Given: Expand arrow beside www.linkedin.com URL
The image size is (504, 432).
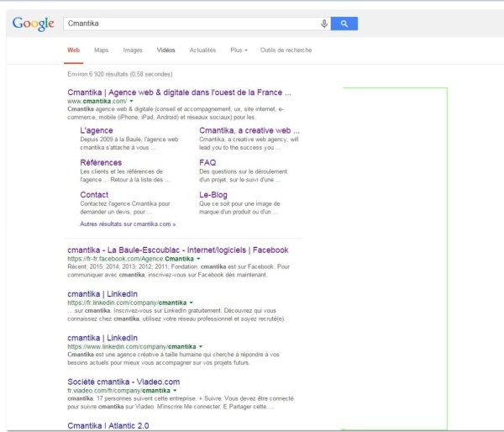Looking at the screenshot, I should click(x=201, y=346).
